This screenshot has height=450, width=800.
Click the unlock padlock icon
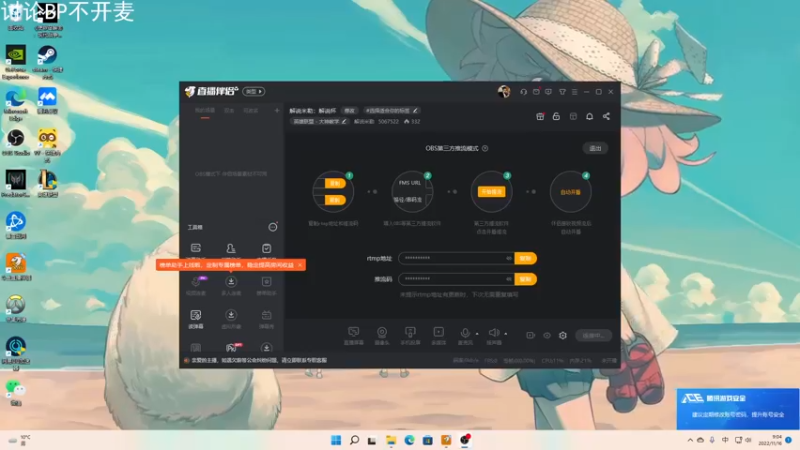coord(556,116)
